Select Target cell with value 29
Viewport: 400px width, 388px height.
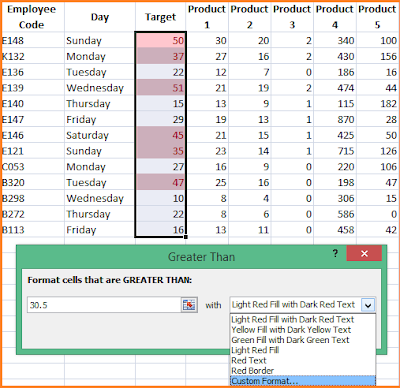click(x=160, y=119)
